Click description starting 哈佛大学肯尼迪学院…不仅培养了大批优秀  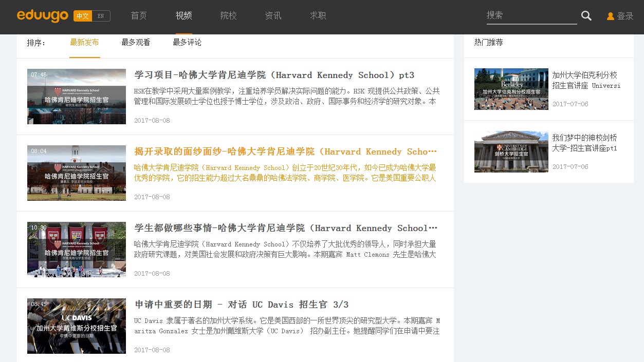(285, 250)
